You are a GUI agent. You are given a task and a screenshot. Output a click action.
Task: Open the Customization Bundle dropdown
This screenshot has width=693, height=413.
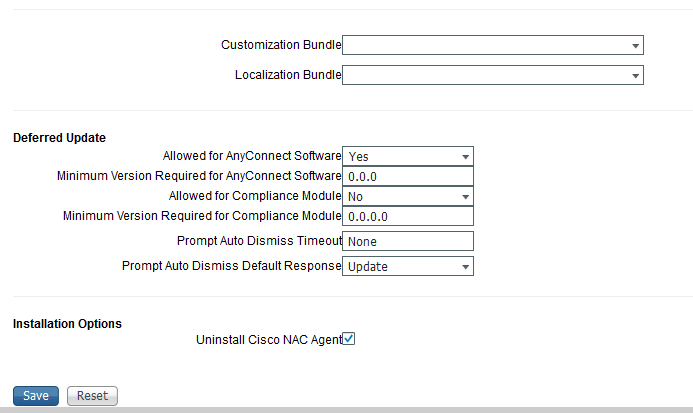tap(492, 45)
